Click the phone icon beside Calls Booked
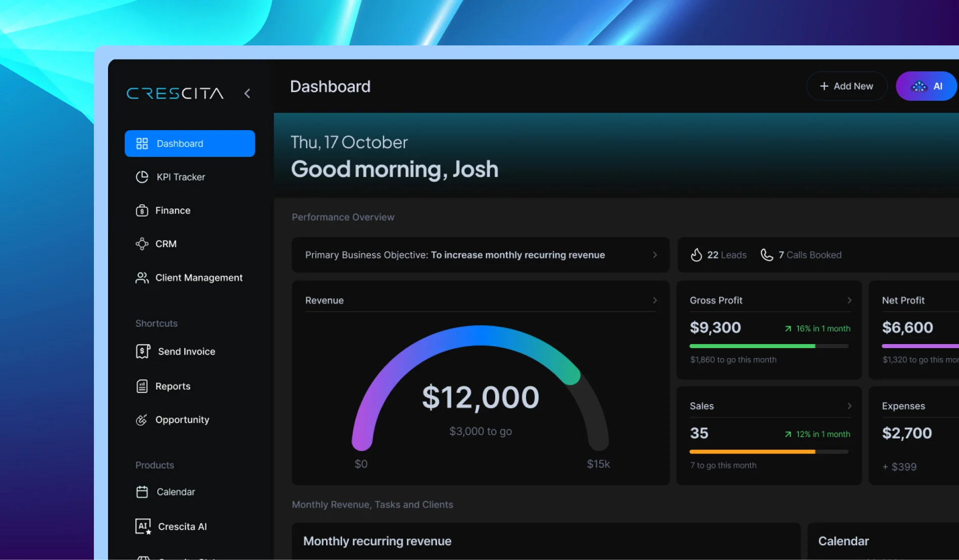Image resolution: width=959 pixels, height=560 pixels. coord(767,255)
